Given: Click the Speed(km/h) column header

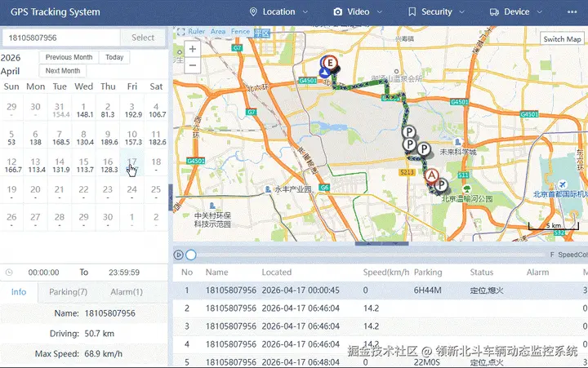Looking at the screenshot, I should 385,273.
